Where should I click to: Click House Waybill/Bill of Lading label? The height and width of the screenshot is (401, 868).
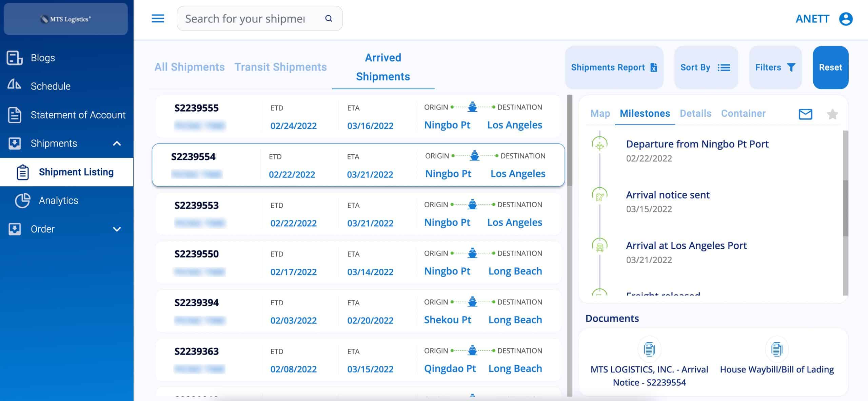point(777,369)
